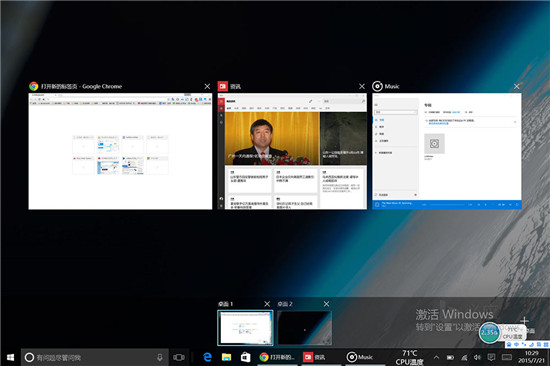Click the blue now-playing bar in Music
The image size is (550, 366).
447,205
